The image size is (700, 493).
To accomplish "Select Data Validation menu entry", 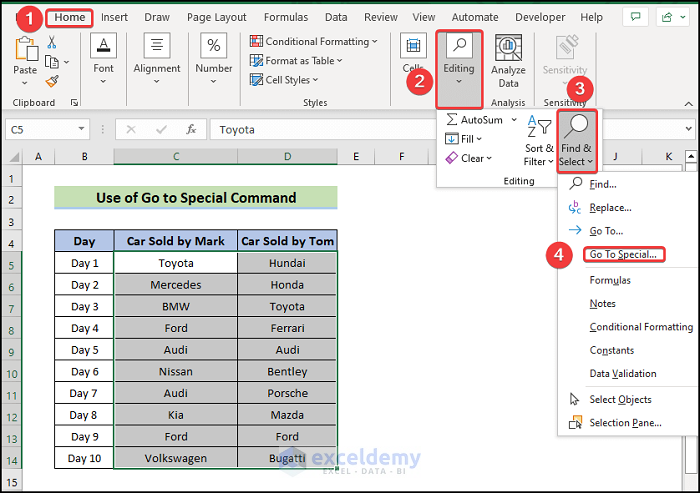I will pyautogui.click(x=623, y=373).
